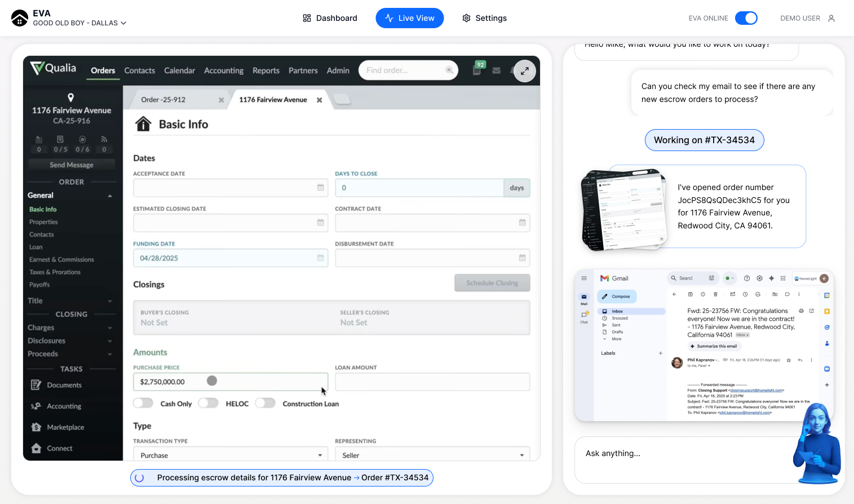Viewport: 854px width, 504px height.
Task: Star the Phil Kapranov email
Action: 789,360
